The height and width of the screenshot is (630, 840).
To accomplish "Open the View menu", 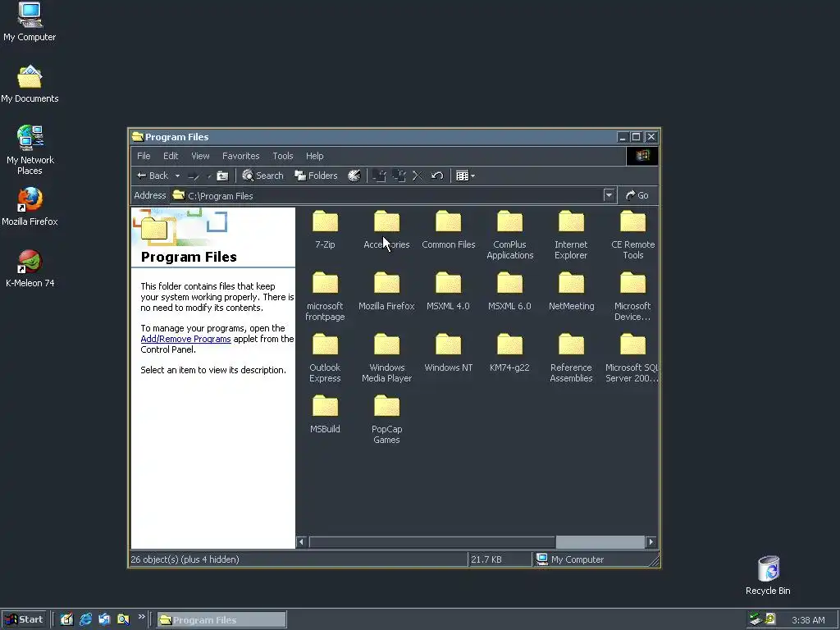I will click(x=200, y=156).
